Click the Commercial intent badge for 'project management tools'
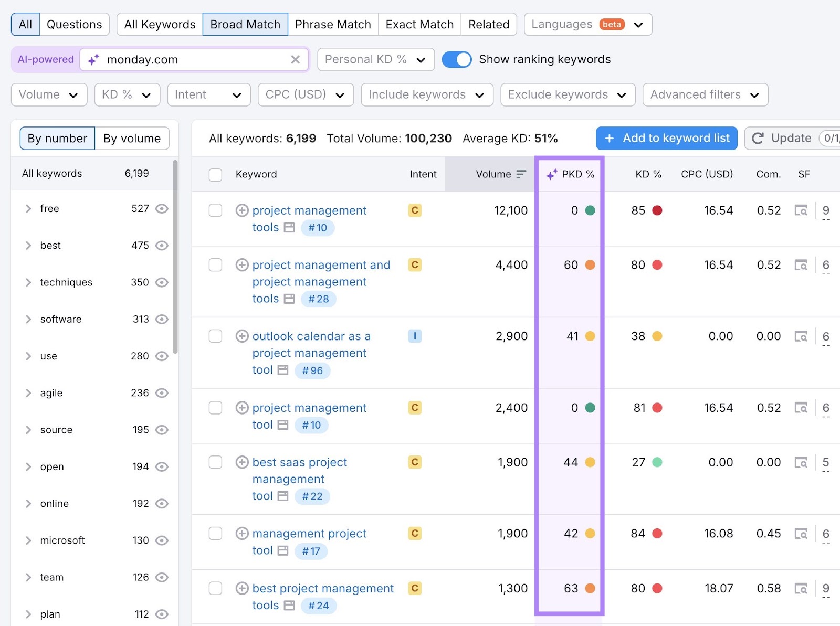Screen dimensions: 840x626 (x=415, y=210)
